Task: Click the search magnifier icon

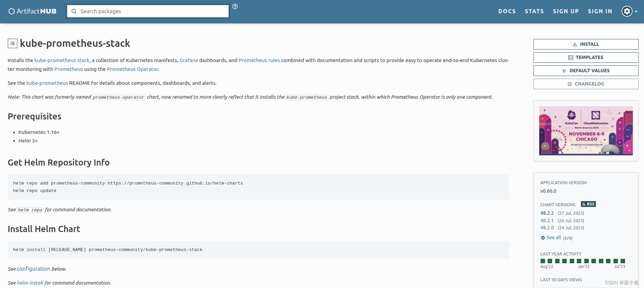Action: click(x=74, y=11)
